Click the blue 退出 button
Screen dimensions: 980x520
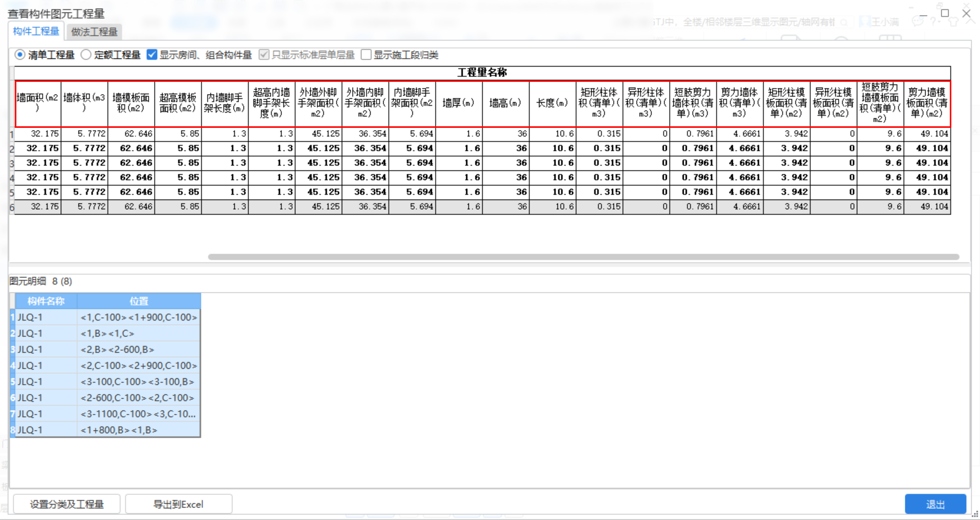click(x=935, y=504)
